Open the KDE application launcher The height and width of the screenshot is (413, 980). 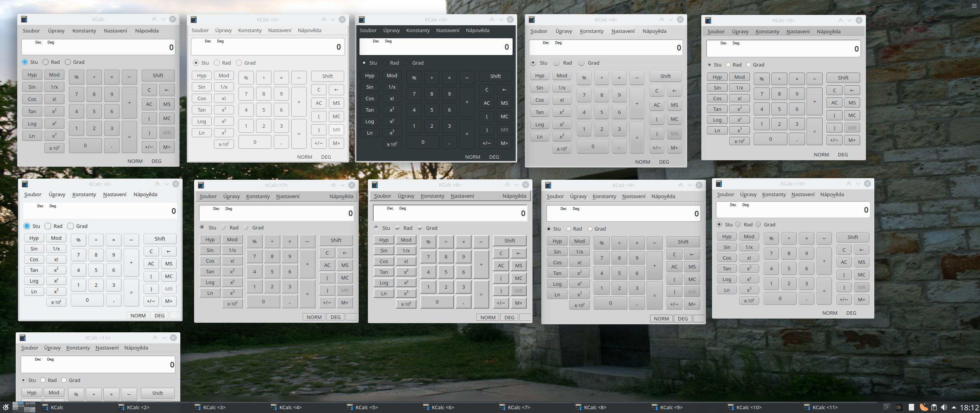pyautogui.click(x=5, y=407)
